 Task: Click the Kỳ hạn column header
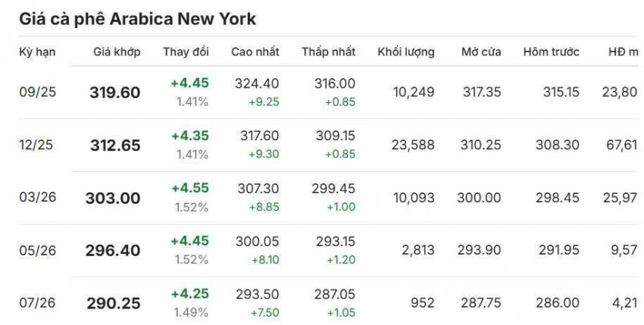coord(38,52)
